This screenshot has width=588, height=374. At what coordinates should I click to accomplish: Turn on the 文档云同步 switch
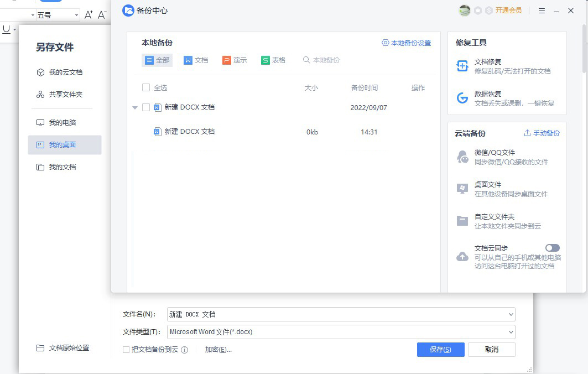pos(552,248)
